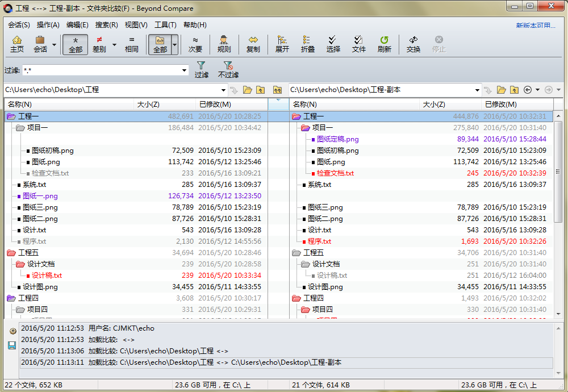Click the log panel scroll down arrow
Screen dimensions: 568x392
click(558, 373)
